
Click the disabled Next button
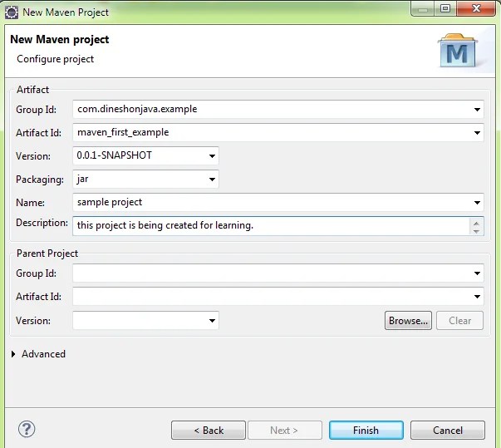(285, 430)
